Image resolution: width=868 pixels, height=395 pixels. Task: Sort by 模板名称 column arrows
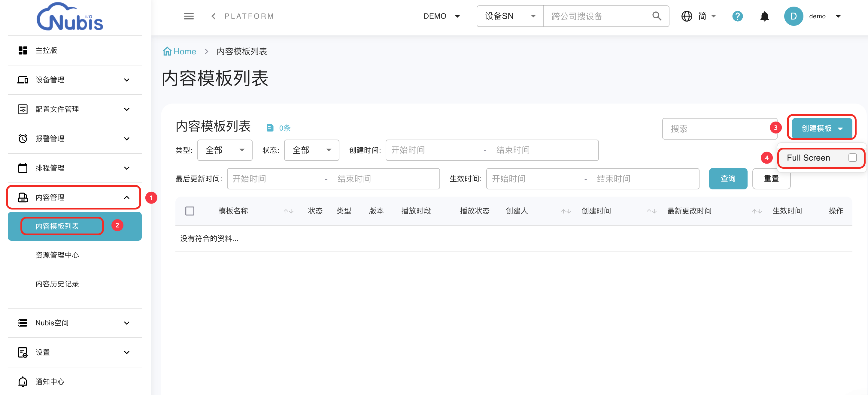coord(288,211)
